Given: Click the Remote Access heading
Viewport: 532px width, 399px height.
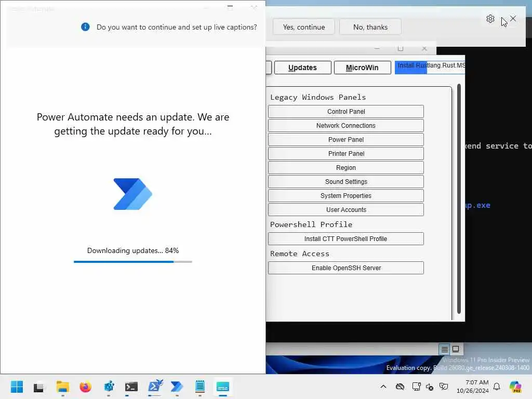Looking at the screenshot, I should click(x=300, y=254).
